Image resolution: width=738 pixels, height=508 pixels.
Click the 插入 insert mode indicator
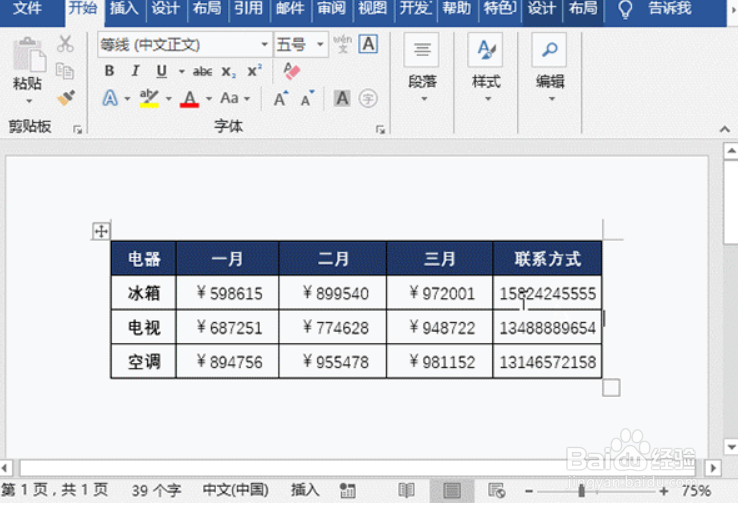click(305, 490)
